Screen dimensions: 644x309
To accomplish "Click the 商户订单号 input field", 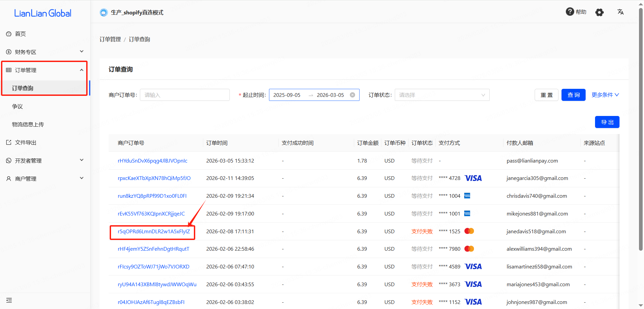I will (184, 95).
